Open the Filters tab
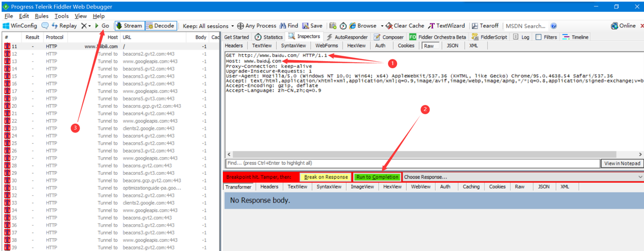 546,37
